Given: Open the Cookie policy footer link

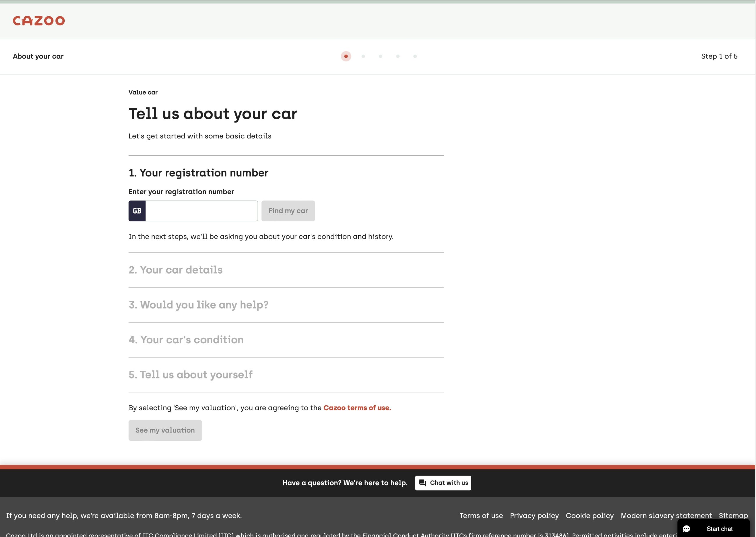Looking at the screenshot, I should [589, 515].
